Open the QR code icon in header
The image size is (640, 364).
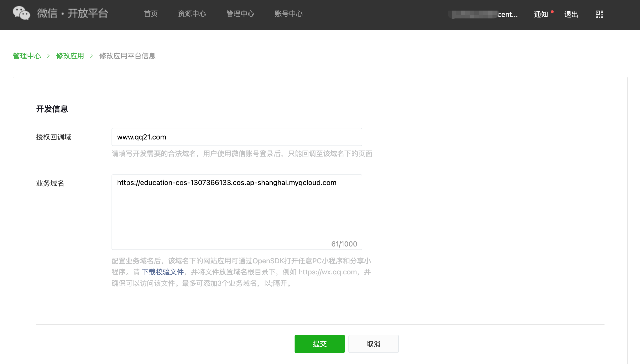click(599, 14)
